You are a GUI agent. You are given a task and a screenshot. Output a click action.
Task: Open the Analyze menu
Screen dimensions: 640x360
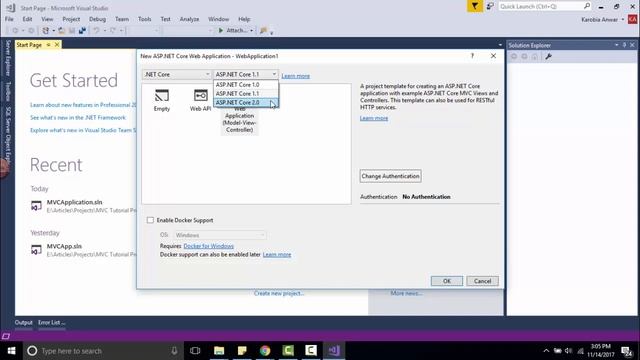pyautogui.click(x=189, y=19)
